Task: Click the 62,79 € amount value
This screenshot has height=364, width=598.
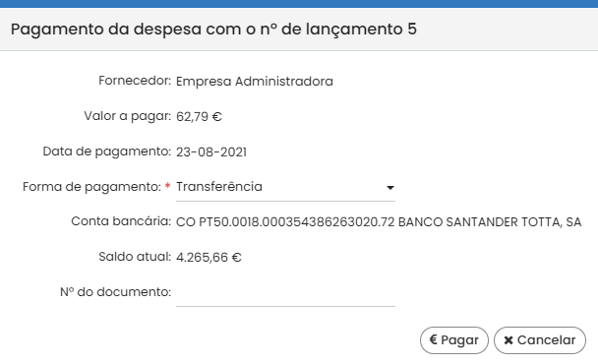Action: [199, 116]
